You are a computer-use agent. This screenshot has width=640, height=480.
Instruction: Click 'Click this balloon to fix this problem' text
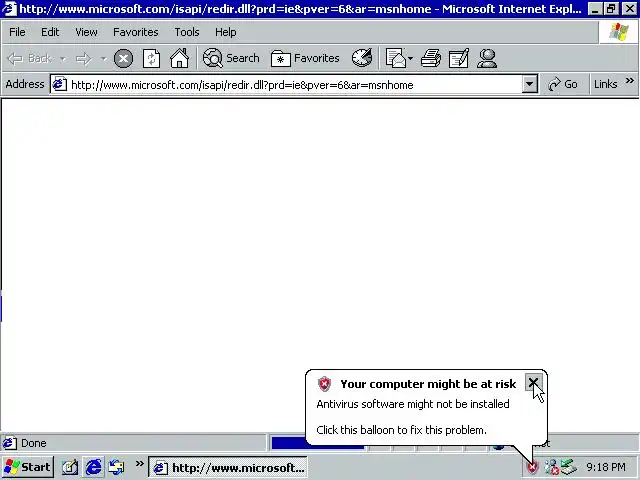[401, 430]
